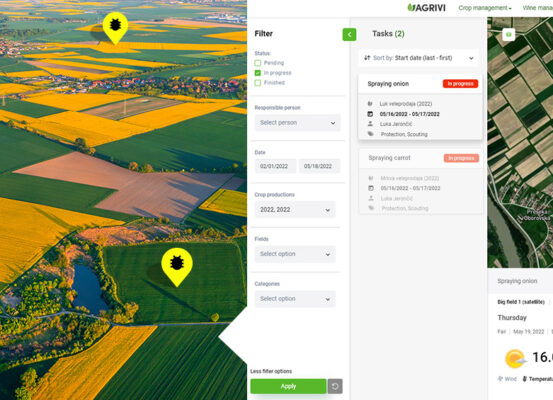Click the Mrkva veleprodaja (2022) text
This screenshot has width=553, height=400.
410,178
